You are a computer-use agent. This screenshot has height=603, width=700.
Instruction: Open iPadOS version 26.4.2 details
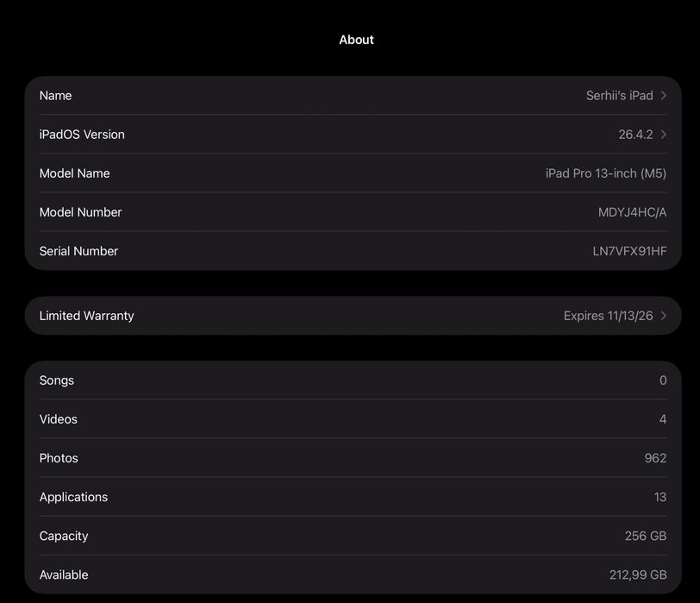tap(635, 135)
